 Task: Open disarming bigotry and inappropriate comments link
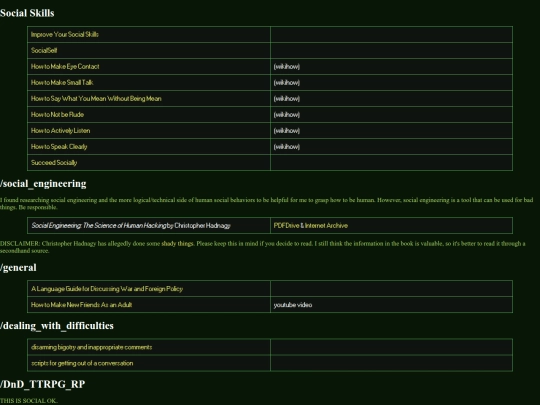pos(92,347)
